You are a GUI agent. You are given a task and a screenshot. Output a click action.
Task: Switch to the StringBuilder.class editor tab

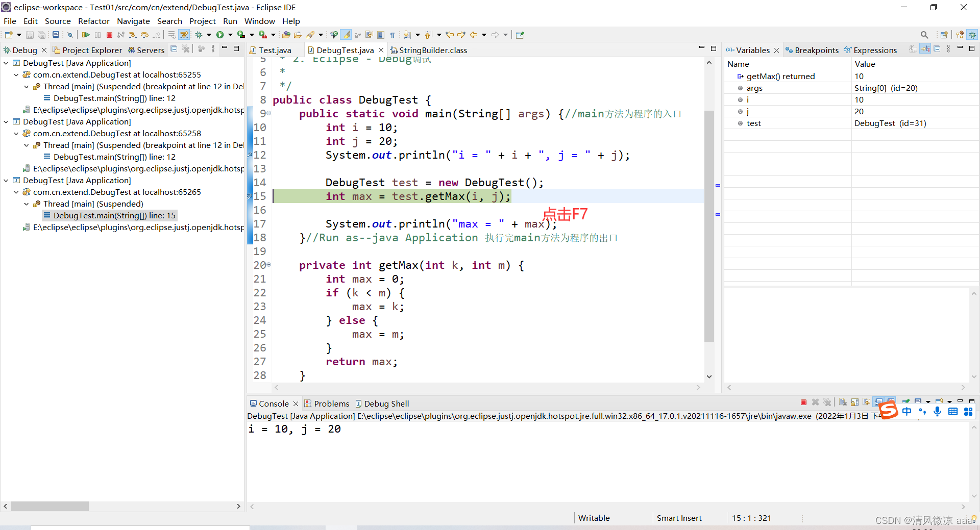[x=429, y=50]
